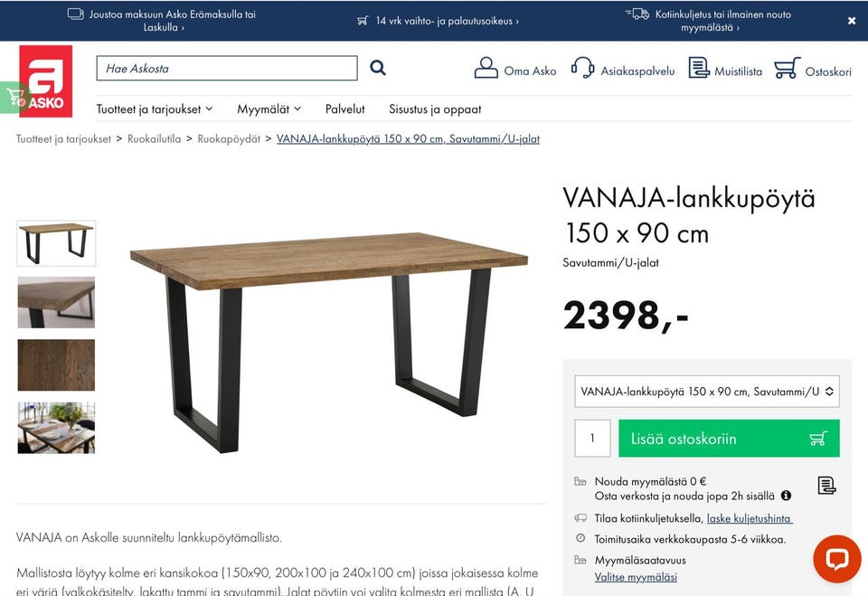The image size is (868, 596).
Task: Open the floating green cart widget
Action: (x=15, y=98)
